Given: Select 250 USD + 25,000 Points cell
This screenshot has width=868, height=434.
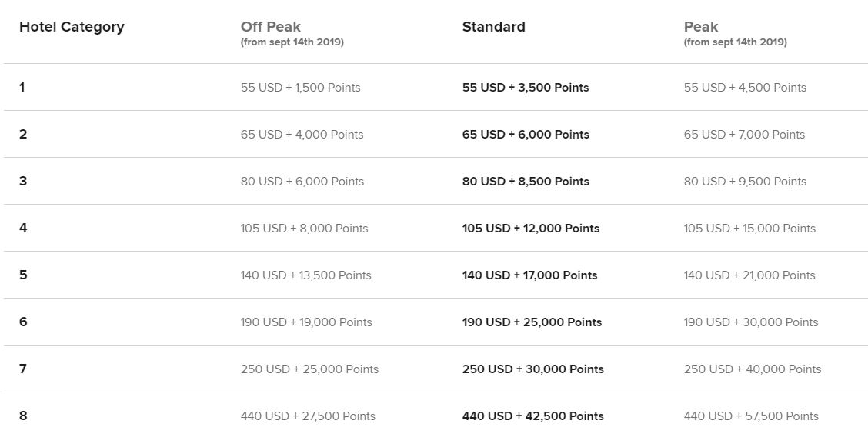Looking at the screenshot, I should click(x=309, y=369).
